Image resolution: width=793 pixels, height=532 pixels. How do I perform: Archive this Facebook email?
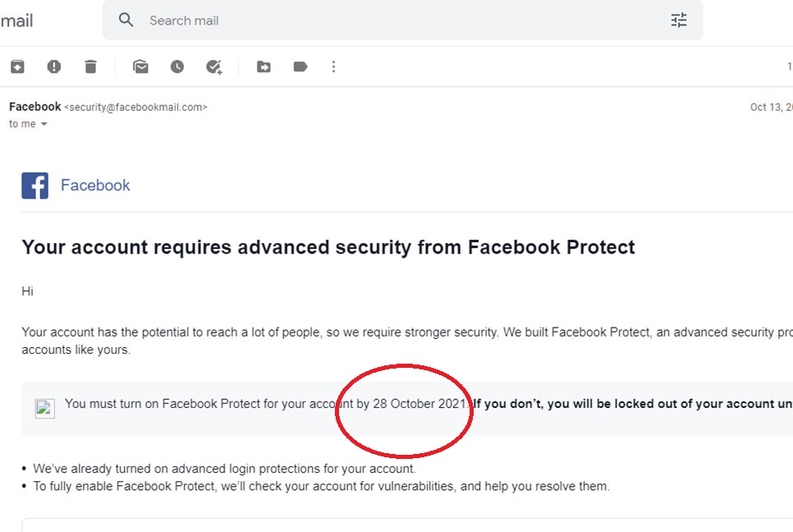pos(17,66)
